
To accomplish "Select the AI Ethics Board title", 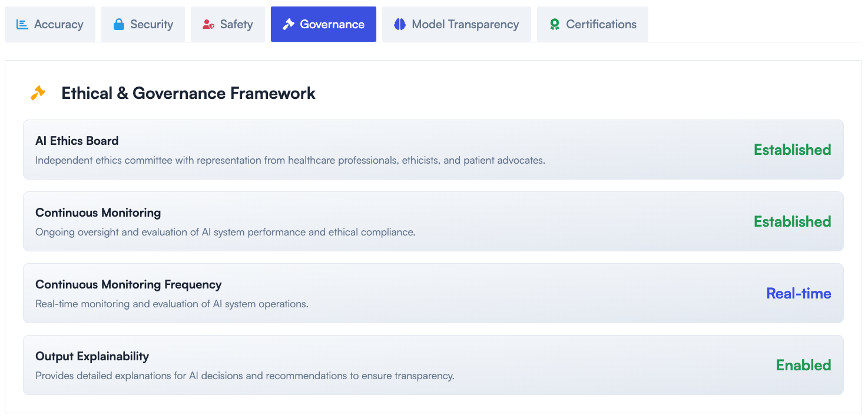I will coord(77,141).
